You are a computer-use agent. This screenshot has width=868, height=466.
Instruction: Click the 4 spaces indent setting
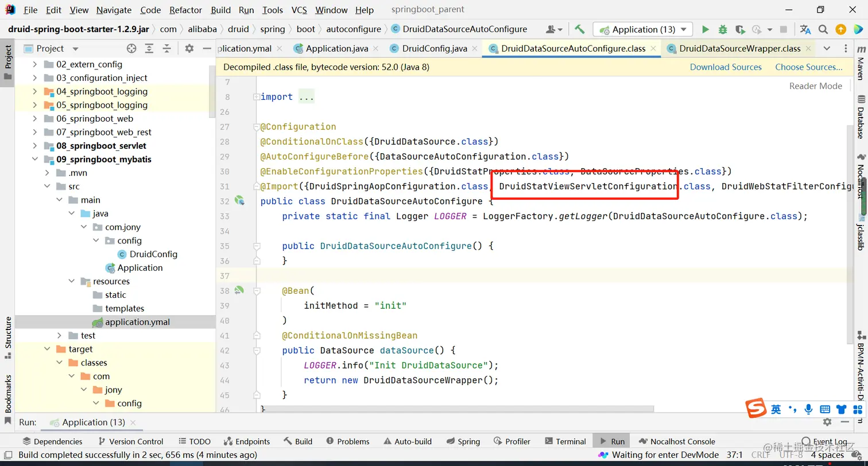(827, 455)
